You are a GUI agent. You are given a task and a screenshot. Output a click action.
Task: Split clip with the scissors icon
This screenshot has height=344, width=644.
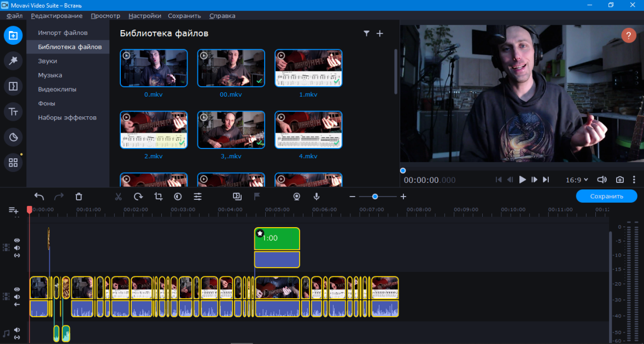118,197
